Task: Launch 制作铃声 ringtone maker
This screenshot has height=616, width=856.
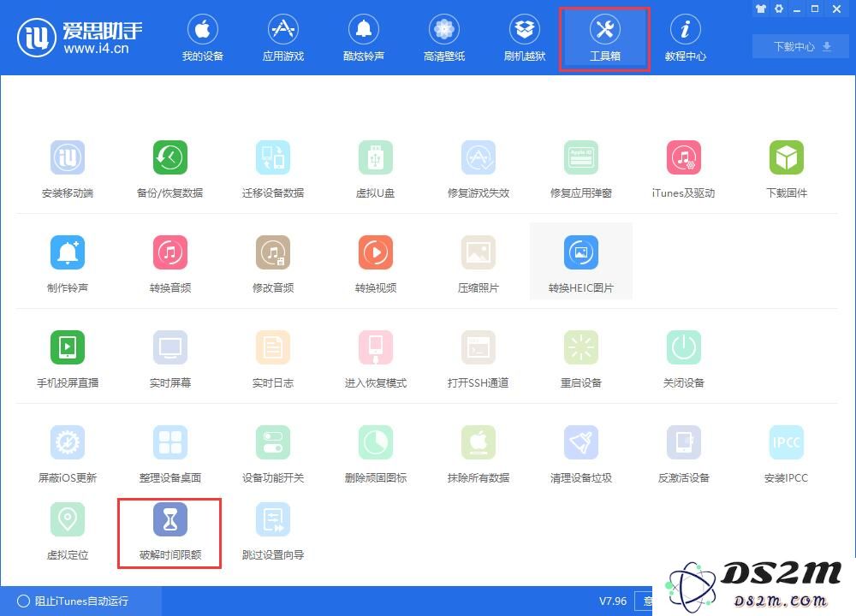Action: (x=68, y=264)
